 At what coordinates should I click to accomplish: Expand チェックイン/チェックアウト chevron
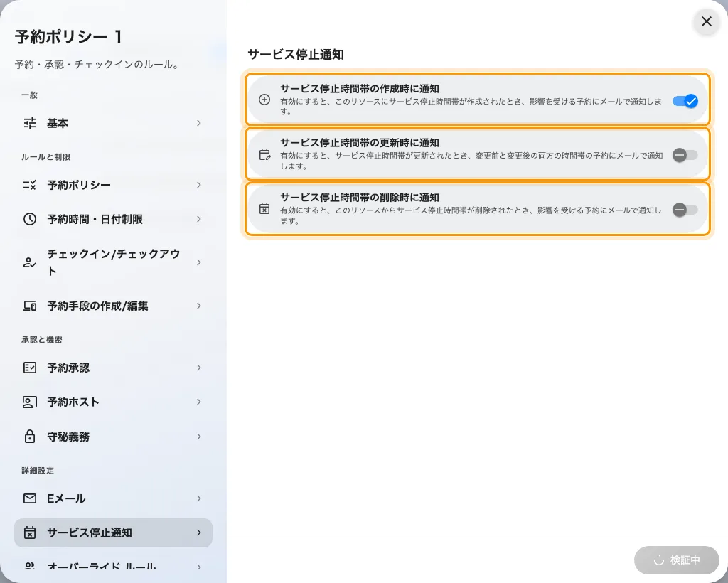[199, 262]
